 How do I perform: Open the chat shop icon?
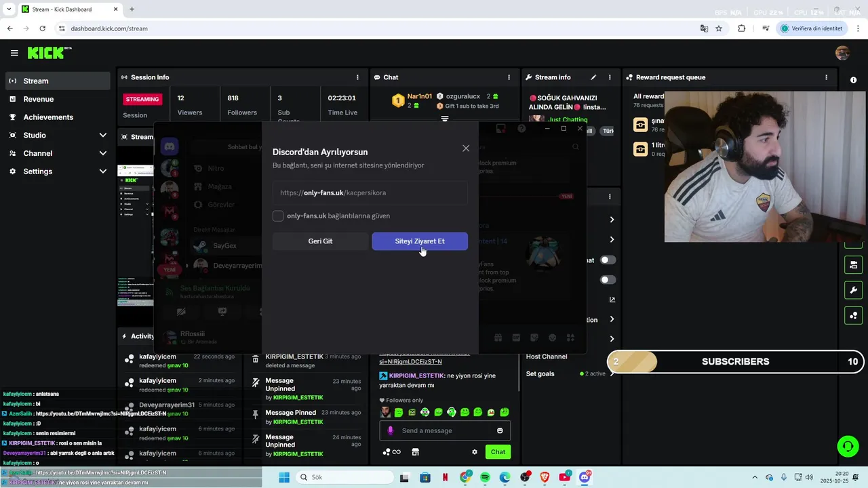415,452
